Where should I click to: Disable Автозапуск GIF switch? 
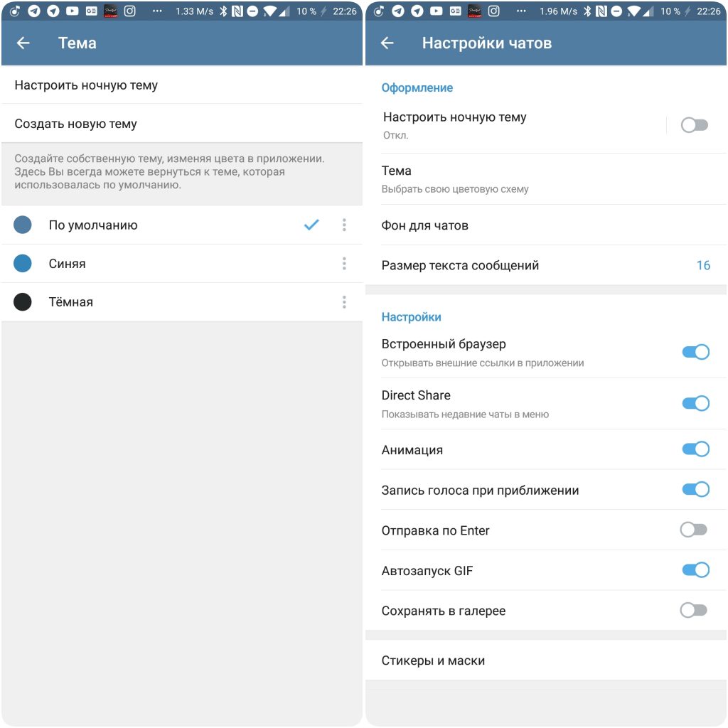click(695, 569)
